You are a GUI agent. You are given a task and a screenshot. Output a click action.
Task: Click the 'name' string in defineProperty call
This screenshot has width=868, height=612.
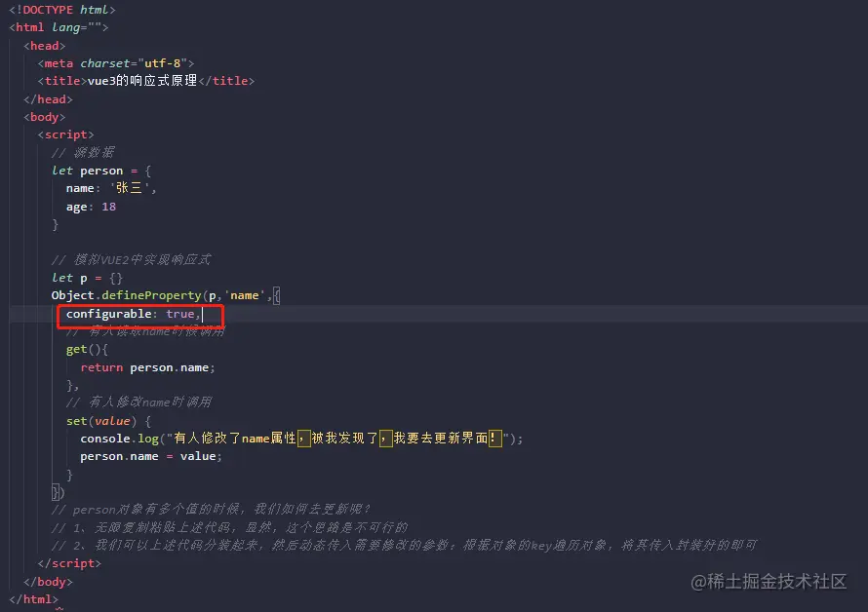pos(244,296)
